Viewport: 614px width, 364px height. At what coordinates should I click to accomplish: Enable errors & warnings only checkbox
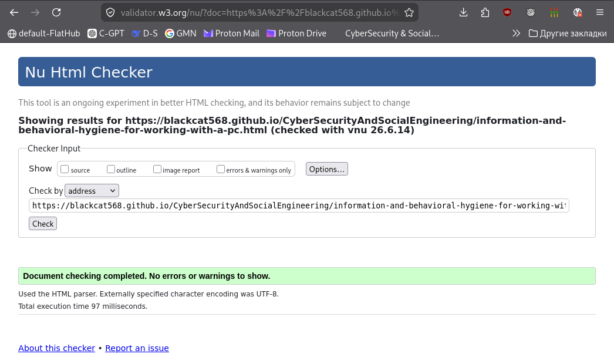pyautogui.click(x=221, y=169)
